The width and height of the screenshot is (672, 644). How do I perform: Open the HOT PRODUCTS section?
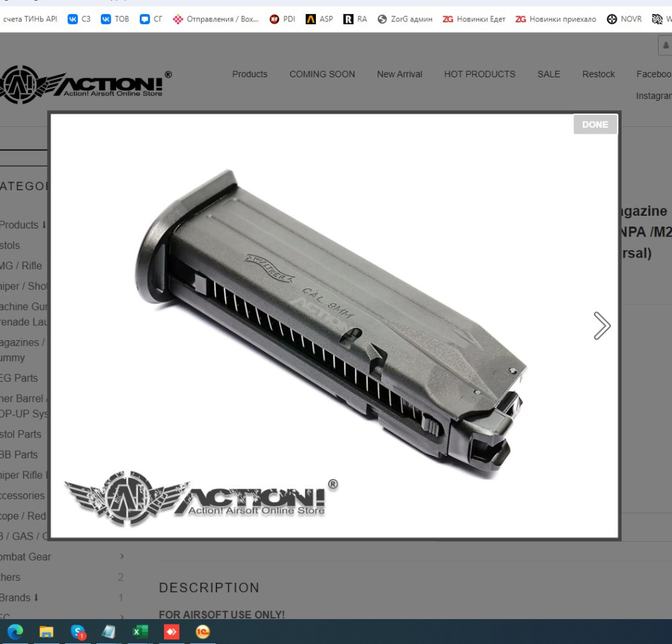pyautogui.click(x=480, y=74)
